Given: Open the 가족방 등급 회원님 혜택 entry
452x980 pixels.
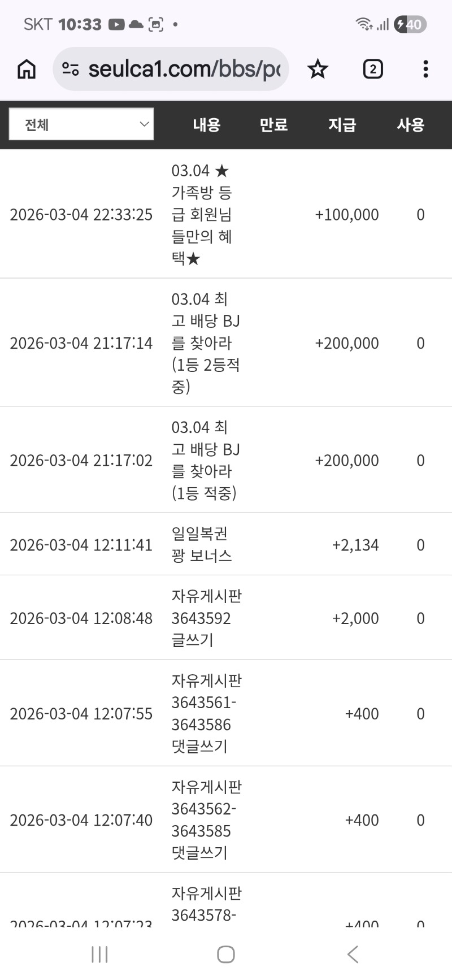Looking at the screenshot, I should [202, 215].
